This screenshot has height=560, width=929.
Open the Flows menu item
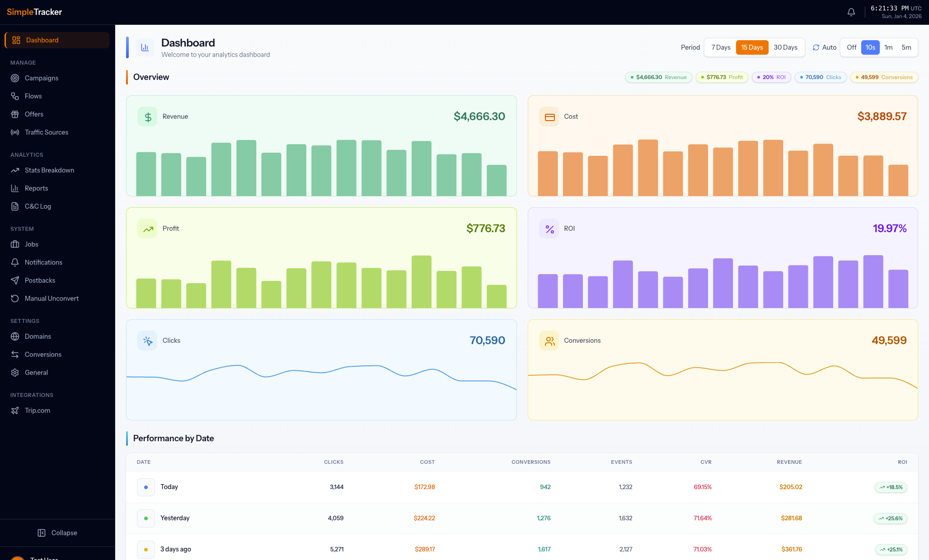pos(33,96)
